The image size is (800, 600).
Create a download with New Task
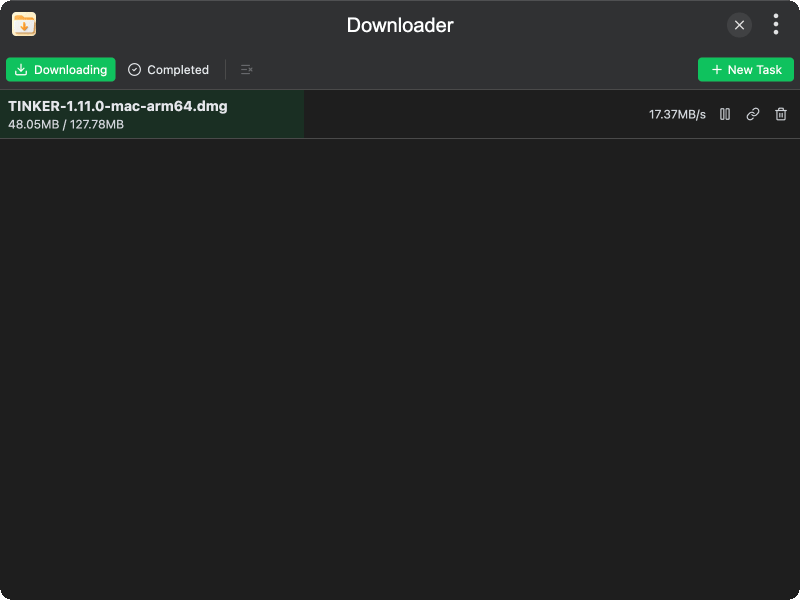(745, 69)
